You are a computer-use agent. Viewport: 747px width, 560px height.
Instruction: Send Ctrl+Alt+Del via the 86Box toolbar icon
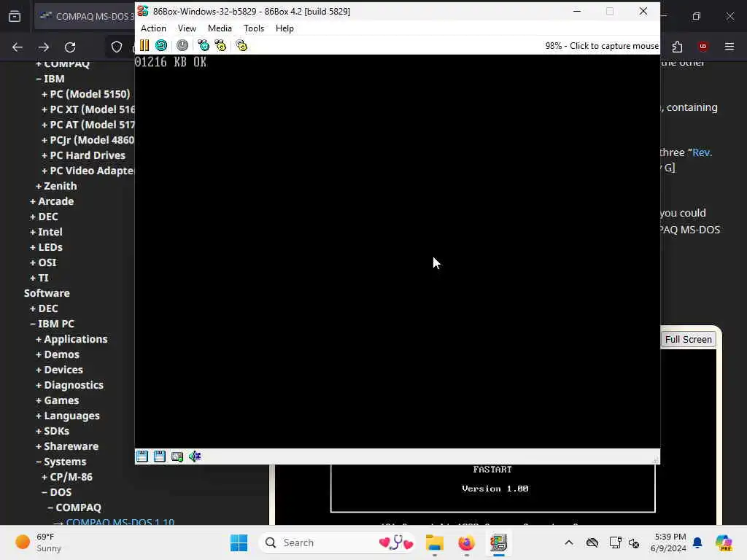[x=204, y=46]
